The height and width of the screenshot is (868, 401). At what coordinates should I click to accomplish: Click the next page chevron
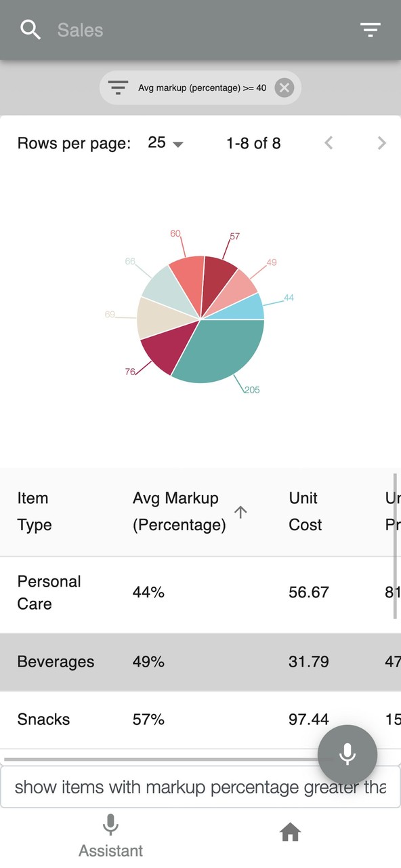381,143
